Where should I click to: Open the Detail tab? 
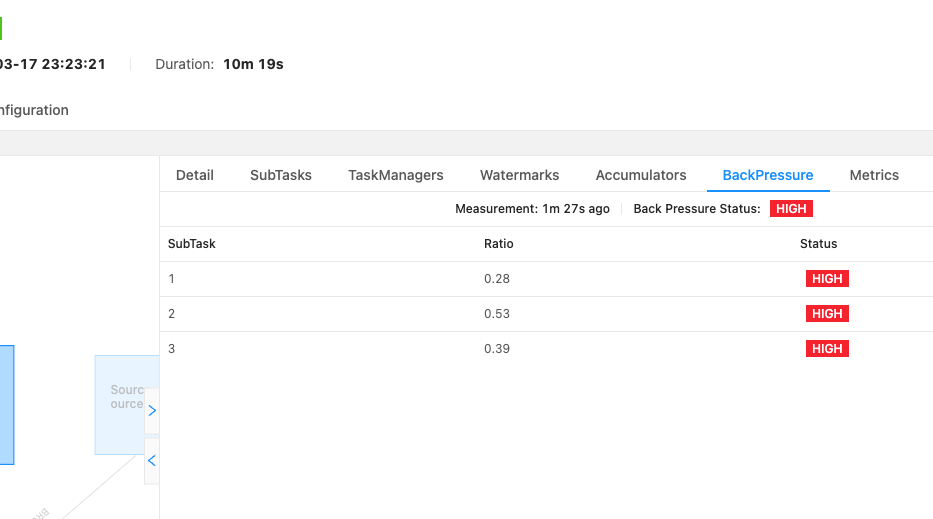click(195, 175)
